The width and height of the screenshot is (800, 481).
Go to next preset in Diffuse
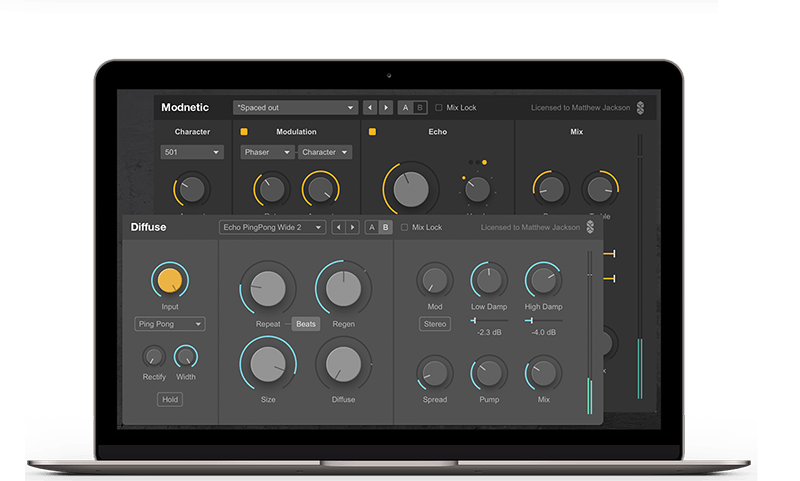[x=353, y=227]
